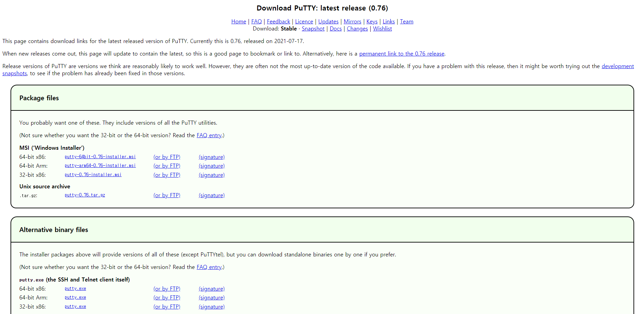Viewport: 644px width, 314px height.
Task: Download putty-arm64-0.76-installer.msi
Action: click(100, 166)
